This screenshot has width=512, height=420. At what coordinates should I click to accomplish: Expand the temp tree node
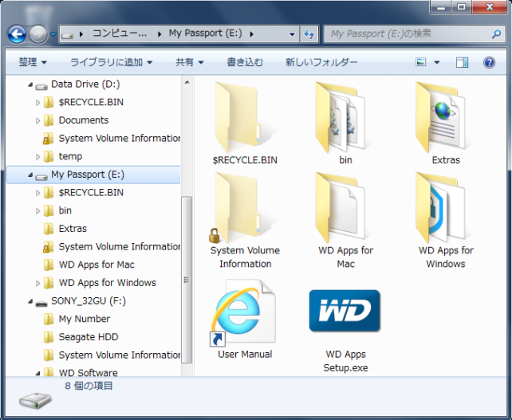(37, 157)
